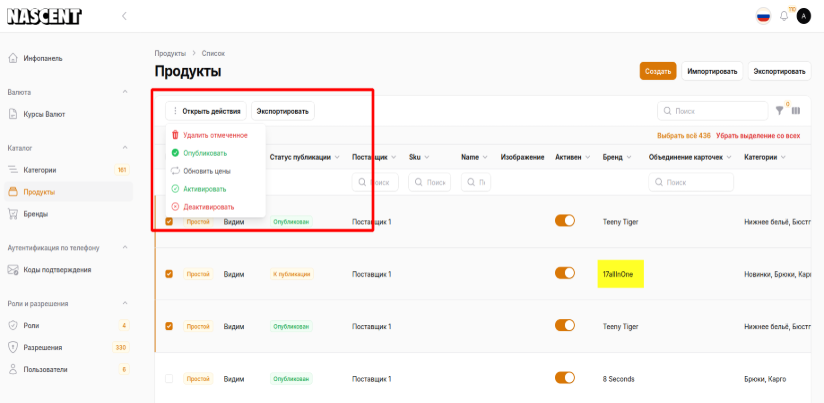Open the column settings icon
This screenshot has height=403, width=824.
point(796,111)
